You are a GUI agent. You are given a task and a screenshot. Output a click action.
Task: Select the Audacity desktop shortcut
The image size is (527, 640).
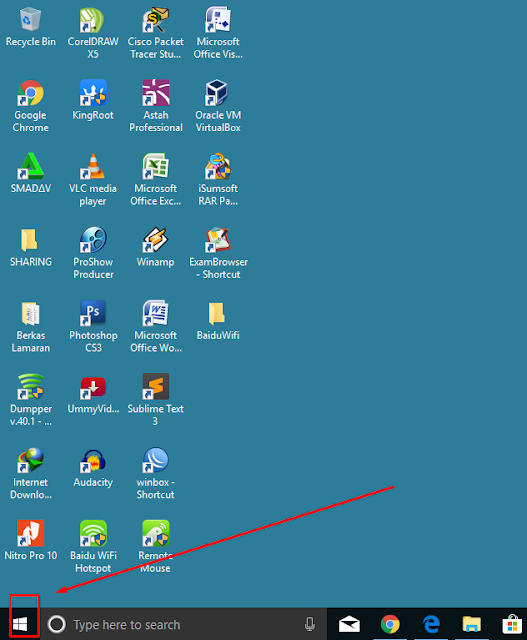click(x=93, y=468)
